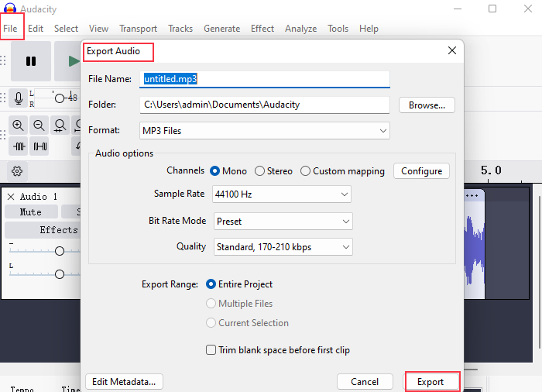Screen dimensions: 542x392
Task: Open the Select menu
Action: [x=66, y=29]
